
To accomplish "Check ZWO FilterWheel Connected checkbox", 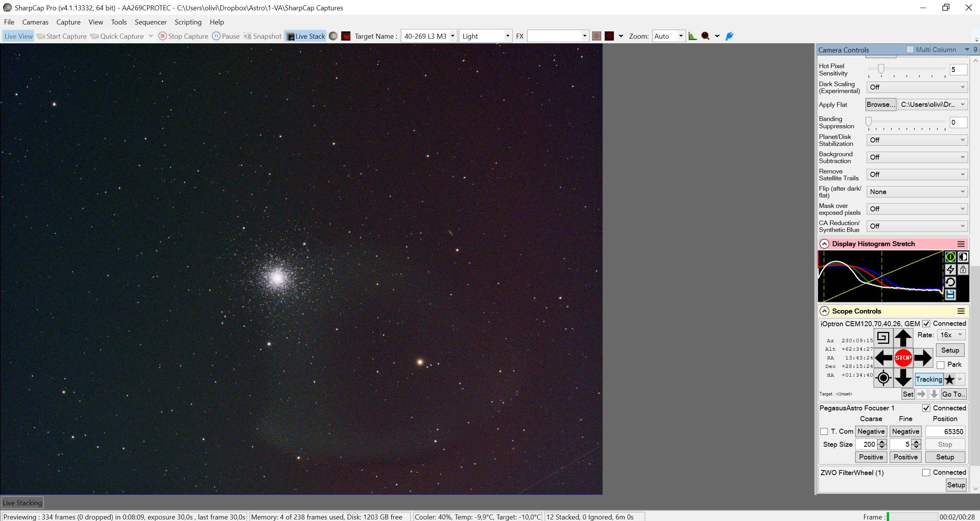I will pyautogui.click(x=926, y=473).
